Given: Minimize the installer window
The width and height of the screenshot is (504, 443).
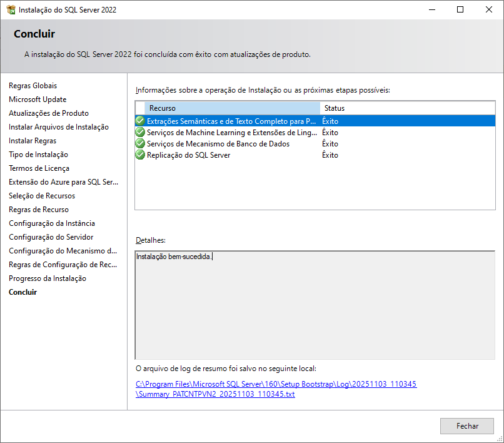Looking at the screenshot, I should click(x=432, y=9).
